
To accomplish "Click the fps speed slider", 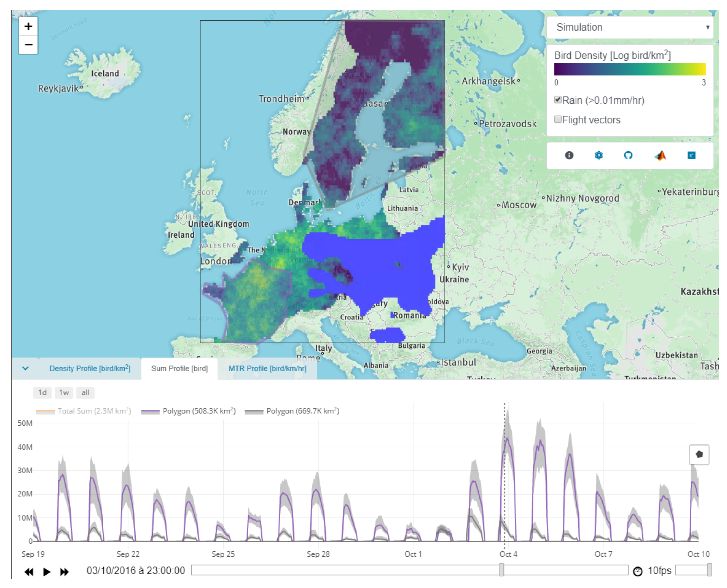I will point(693,570).
